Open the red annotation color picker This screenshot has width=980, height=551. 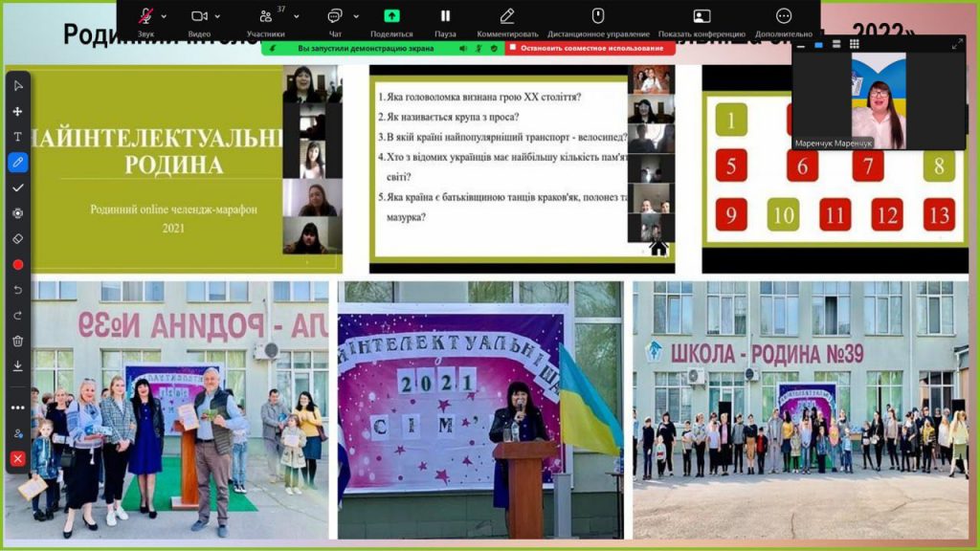17,264
